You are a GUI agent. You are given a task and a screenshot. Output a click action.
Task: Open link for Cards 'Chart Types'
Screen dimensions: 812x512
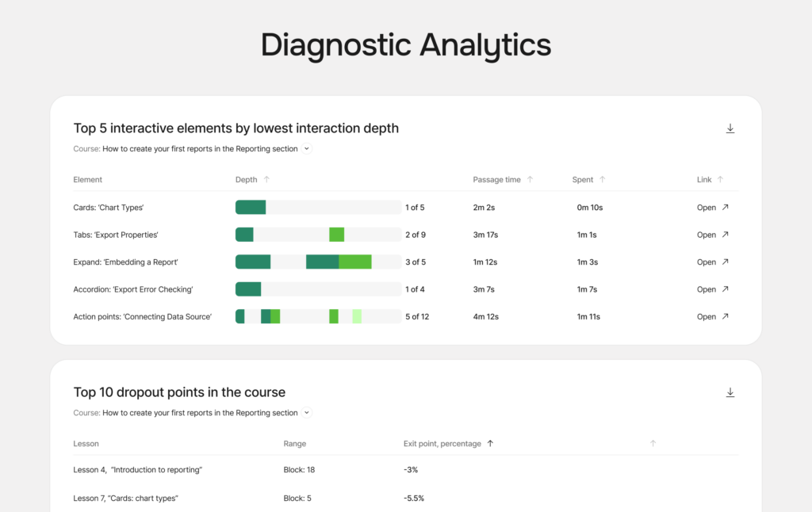[712, 208]
